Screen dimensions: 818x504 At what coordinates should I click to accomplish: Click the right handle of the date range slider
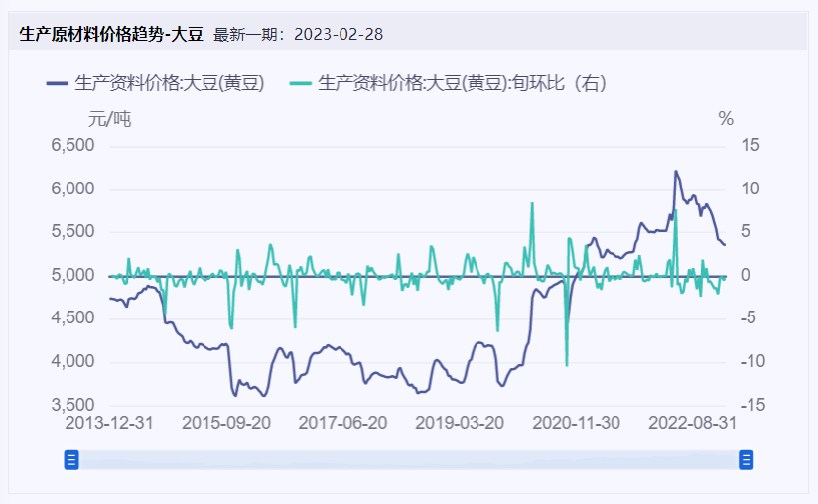pyautogui.click(x=746, y=459)
